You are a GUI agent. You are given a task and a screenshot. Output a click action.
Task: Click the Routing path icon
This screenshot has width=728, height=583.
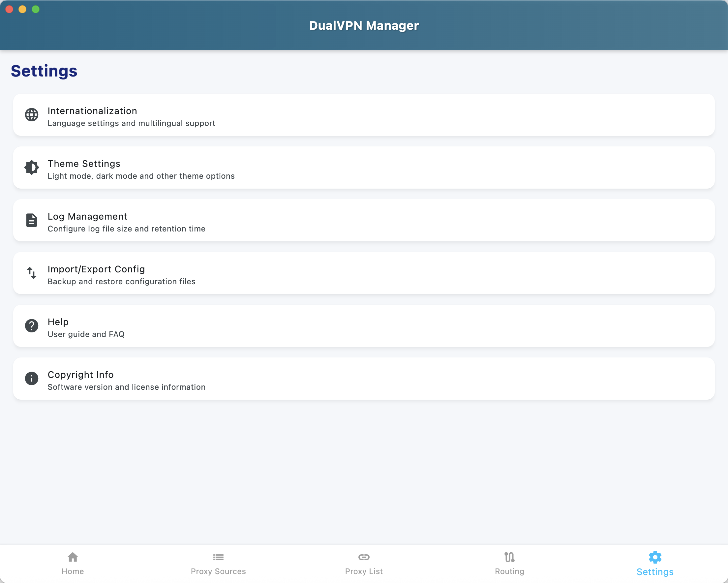[x=509, y=557]
